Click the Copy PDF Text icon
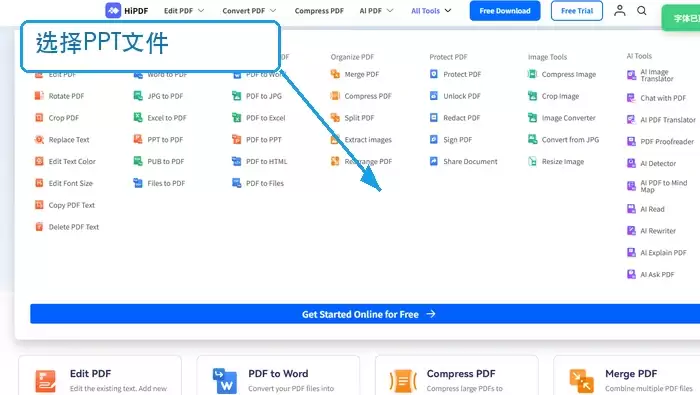This screenshot has width=700, height=395. tap(39, 205)
